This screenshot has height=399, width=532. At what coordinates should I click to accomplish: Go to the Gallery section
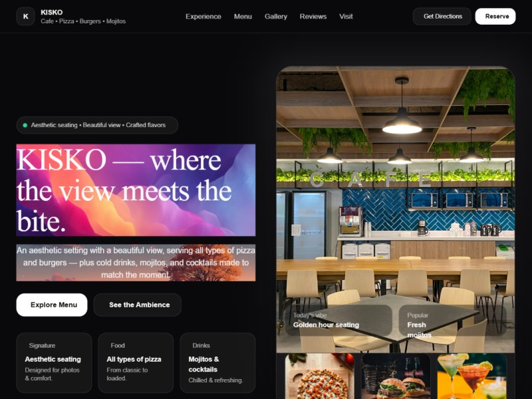(276, 16)
